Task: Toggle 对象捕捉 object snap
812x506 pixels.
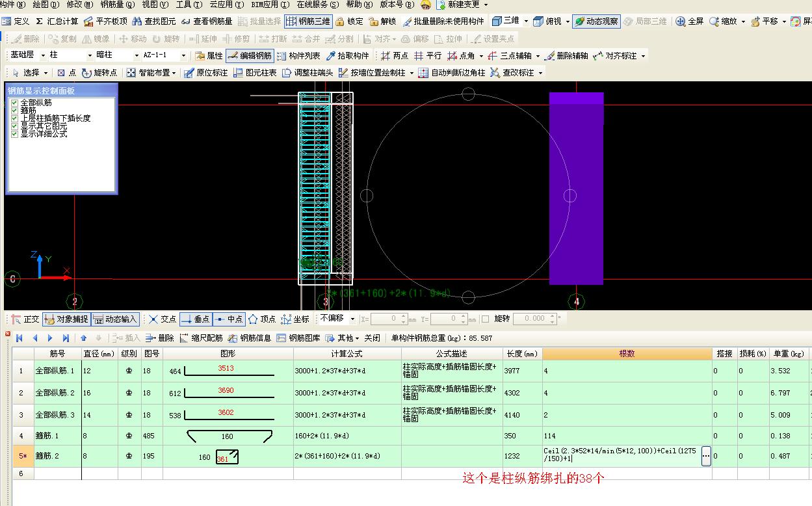Action: point(66,319)
